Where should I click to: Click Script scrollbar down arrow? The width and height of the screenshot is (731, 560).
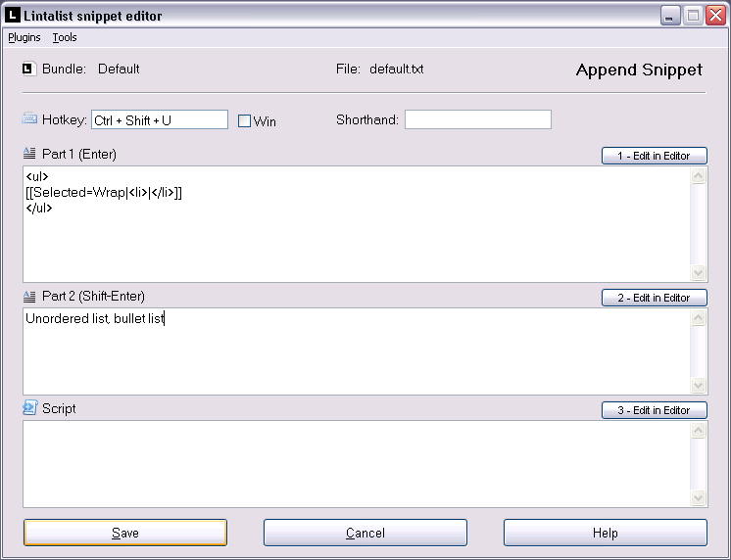click(698, 497)
